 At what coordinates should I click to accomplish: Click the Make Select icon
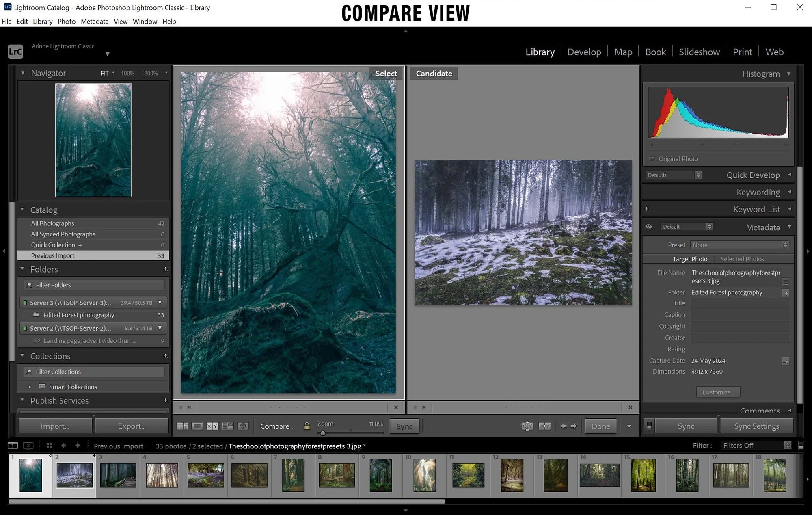(x=544, y=426)
